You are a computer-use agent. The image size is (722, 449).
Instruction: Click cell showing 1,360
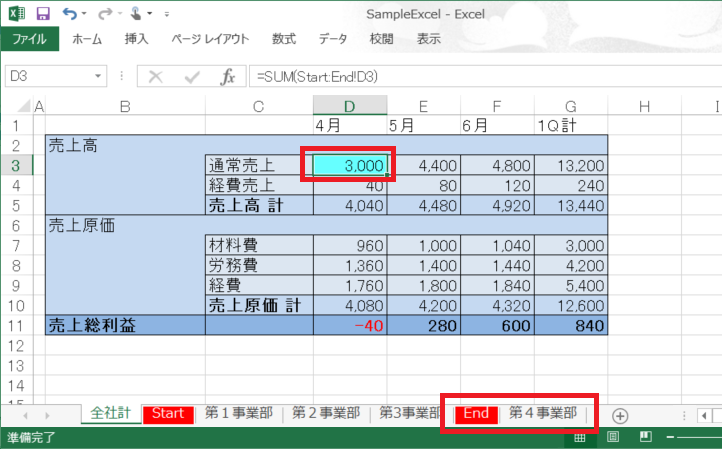pyautogui.click(x=350, y=265)
